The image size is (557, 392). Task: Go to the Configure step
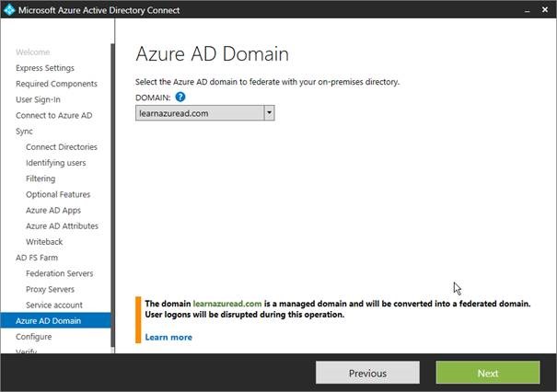coord(33,337)
